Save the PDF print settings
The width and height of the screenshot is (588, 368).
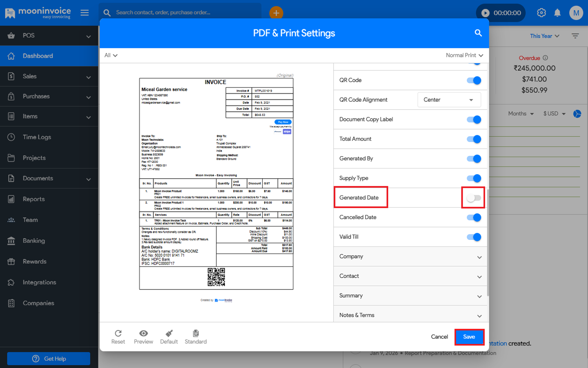[469, 337]
